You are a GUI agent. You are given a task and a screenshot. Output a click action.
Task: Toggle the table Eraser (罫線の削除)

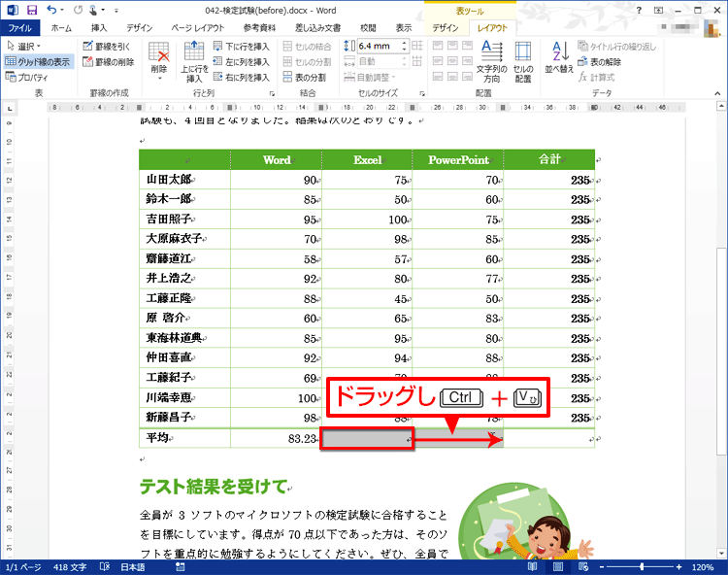(108, 61)
